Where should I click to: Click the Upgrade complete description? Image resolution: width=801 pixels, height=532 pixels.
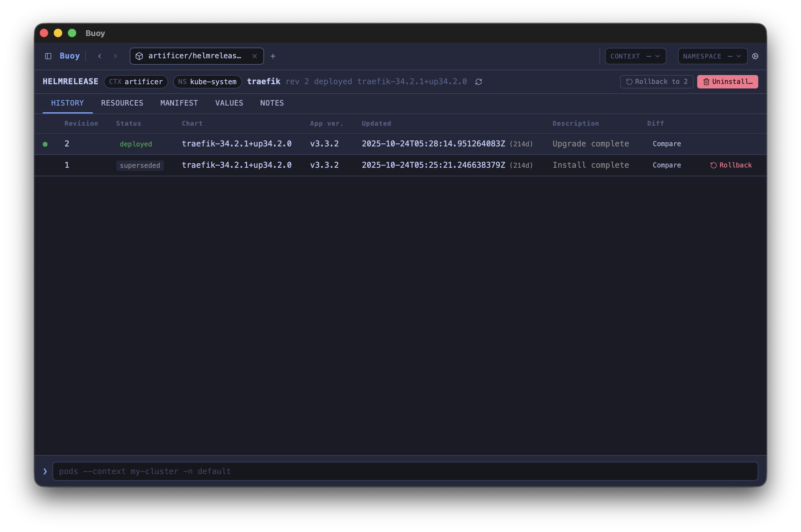(x=590, y=144)
